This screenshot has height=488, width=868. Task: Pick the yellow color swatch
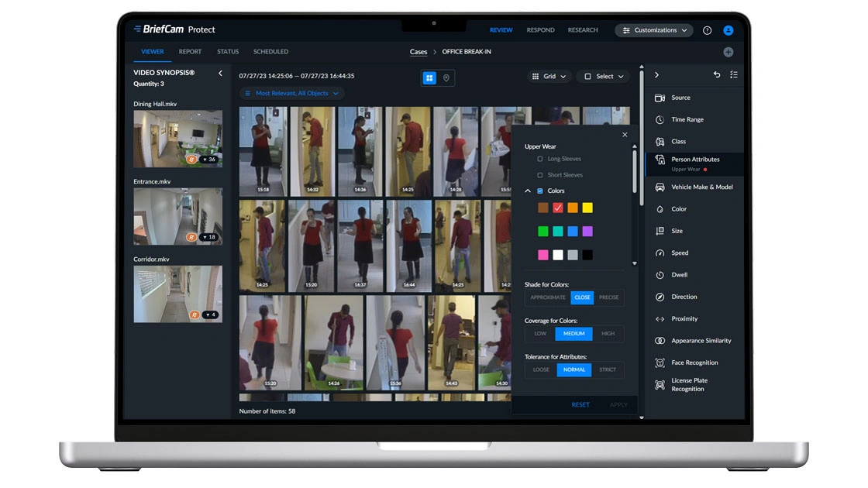click(587, 208)
